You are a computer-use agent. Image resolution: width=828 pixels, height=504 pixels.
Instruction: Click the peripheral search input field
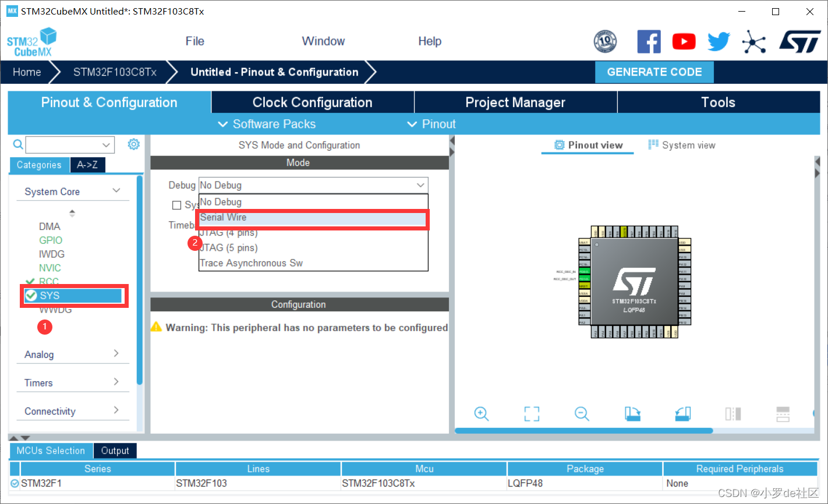[62, 144]
